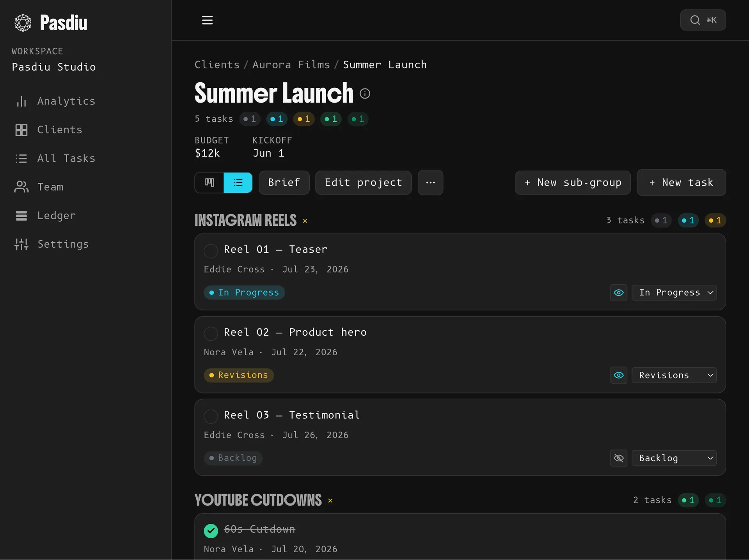Remove the Instagram Reels sub-group with ×
This screenshot has width=749, height=560.
[305, 221]
